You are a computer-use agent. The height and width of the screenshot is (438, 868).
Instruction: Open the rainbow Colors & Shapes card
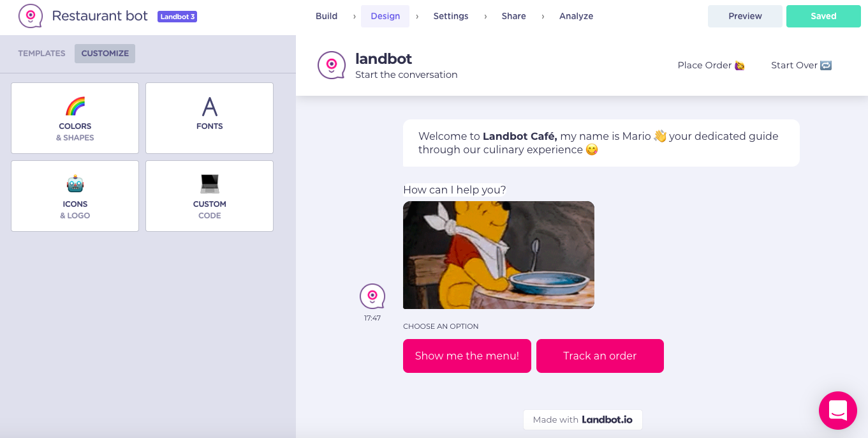[75, 118]
